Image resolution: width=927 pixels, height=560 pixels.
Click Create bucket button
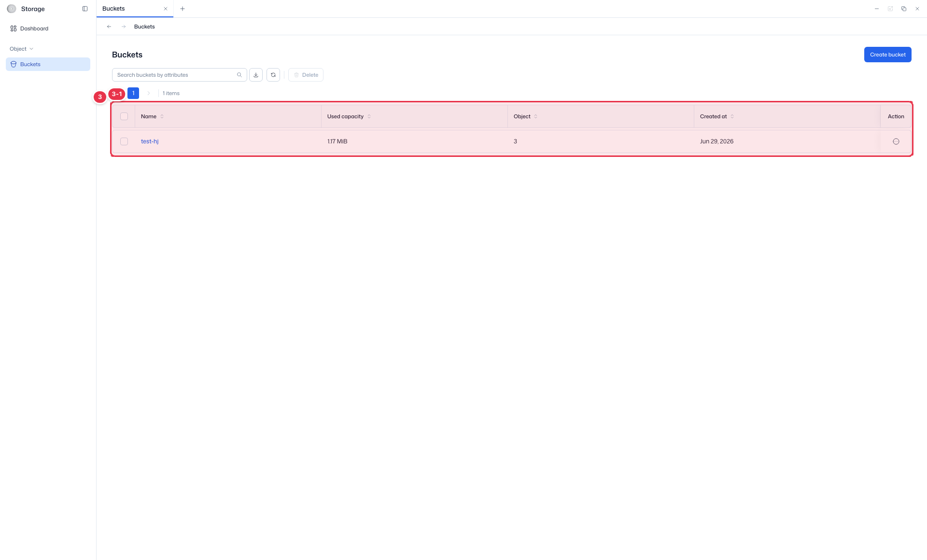point(887,55)
